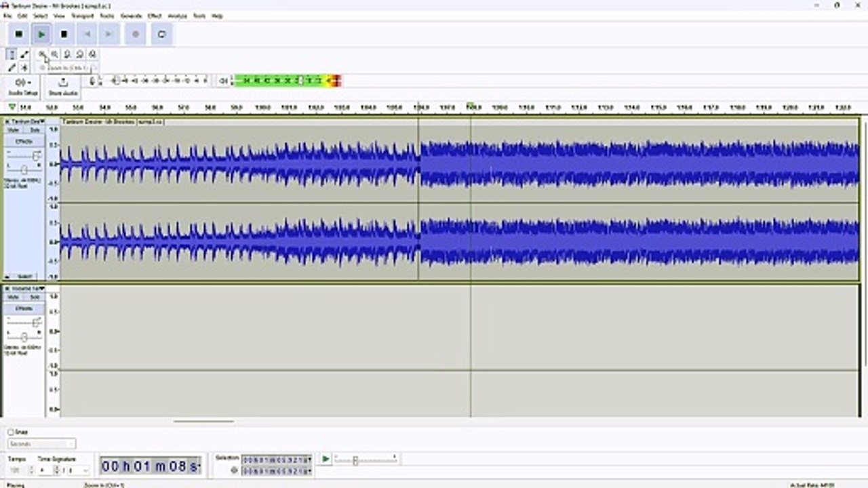Click the Play-at-speed green button
868x488 pixels.
[325, 459]
